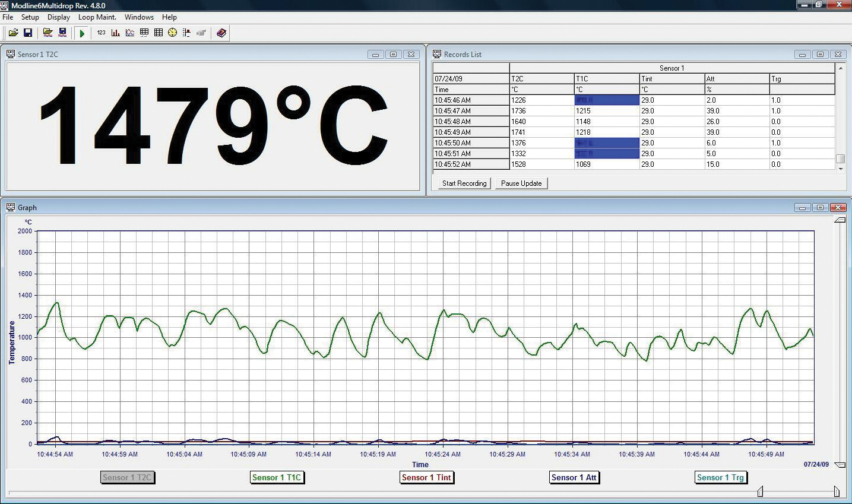Image resolution: width=852 pixels, height=504 pixels.
Task: Click the T1C column header
Action: pyautogui.click(x=607, y=79)
